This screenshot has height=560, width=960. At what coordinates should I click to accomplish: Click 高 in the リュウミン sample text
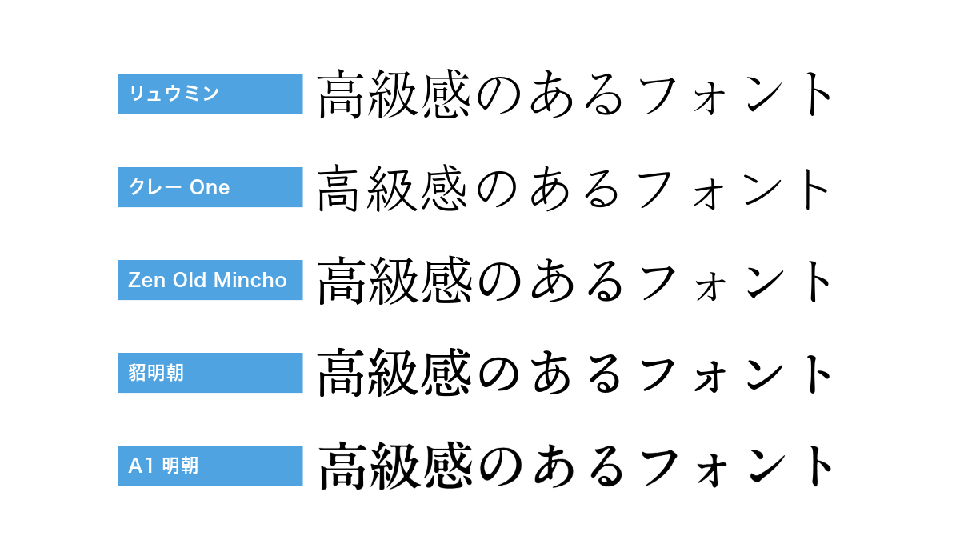pyautogui.click(x=343, y=95)
